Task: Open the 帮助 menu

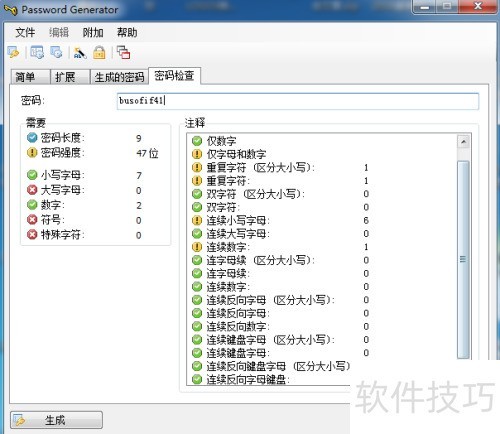Action: coord(127,32)
